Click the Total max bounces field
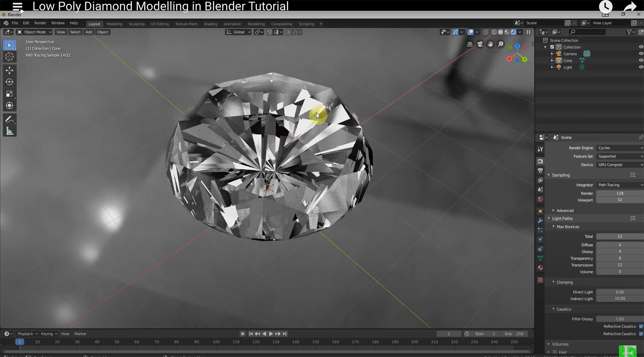This screenshot has width=644, height=357. 620,237
